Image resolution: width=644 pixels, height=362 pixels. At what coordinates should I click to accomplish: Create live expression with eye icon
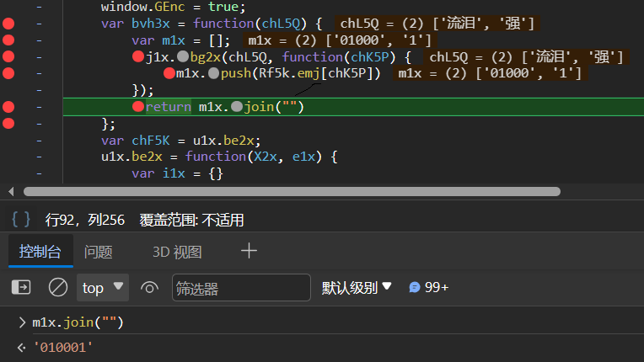(x=150, y=288)
